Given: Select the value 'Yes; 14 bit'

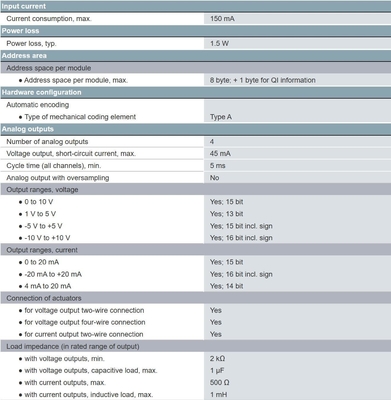Looking at the screenshot, I should (227, 286).
